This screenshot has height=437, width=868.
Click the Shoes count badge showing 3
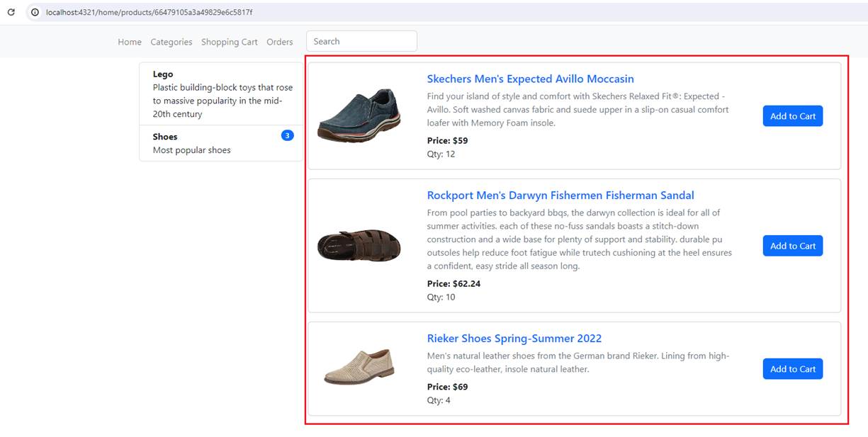[287, 135]
